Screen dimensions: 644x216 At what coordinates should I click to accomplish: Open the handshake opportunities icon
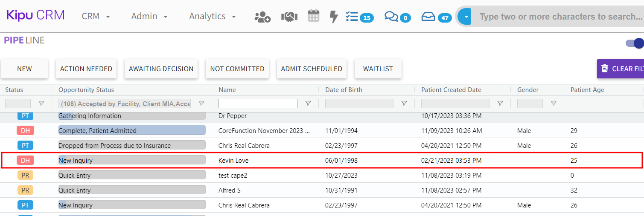click(x=289, y=17)
